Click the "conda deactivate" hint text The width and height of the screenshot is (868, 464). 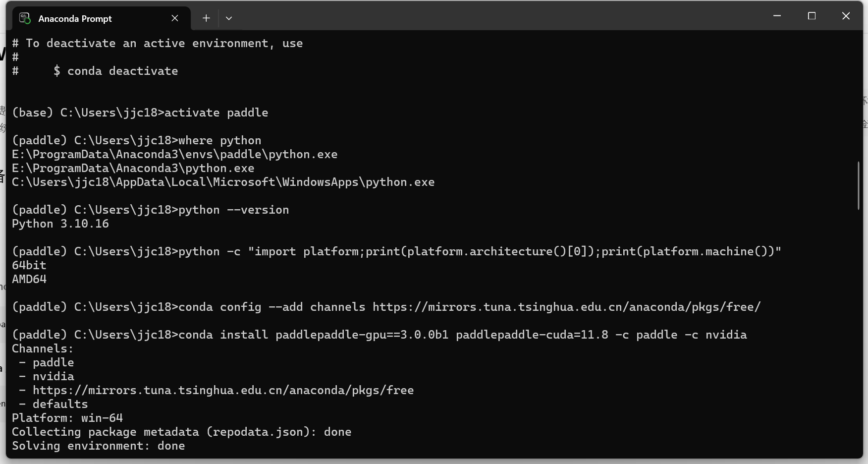coord(122,71)
